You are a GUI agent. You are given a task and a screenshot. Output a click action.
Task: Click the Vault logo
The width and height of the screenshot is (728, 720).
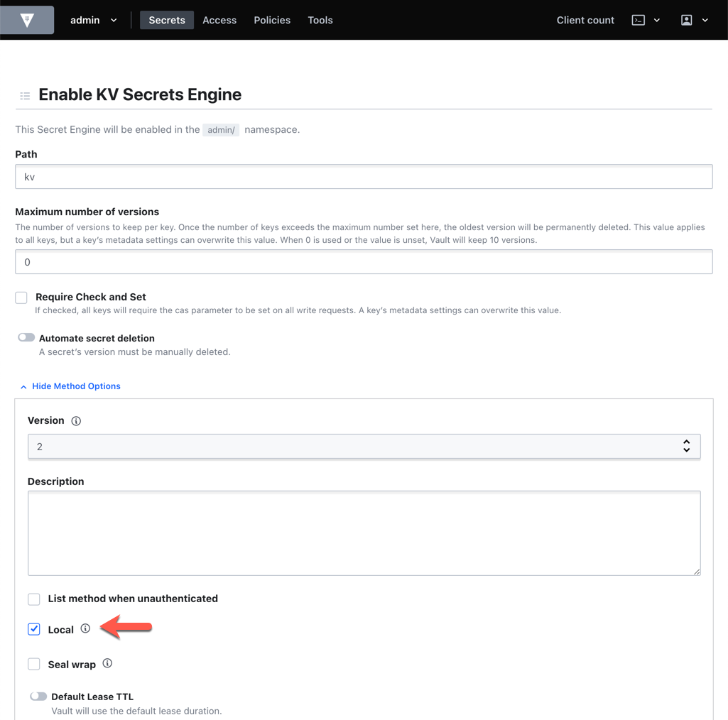tap(26, 20)
